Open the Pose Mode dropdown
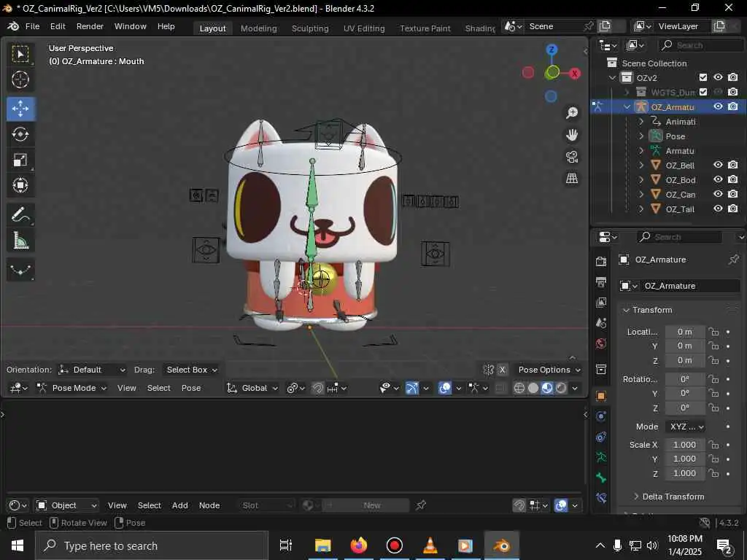This screenshot has width=747, height=560. click(72, 388)
